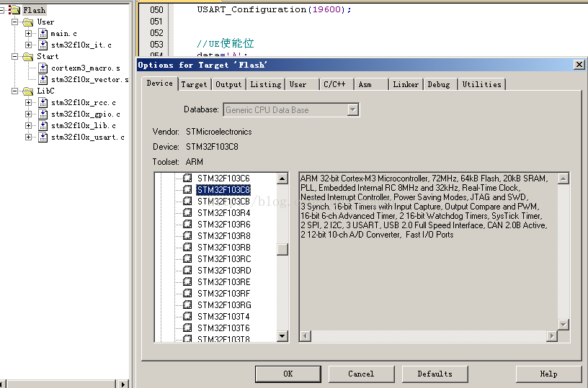Open the Linker tab
588x388 pixels.
pos(406,84)
